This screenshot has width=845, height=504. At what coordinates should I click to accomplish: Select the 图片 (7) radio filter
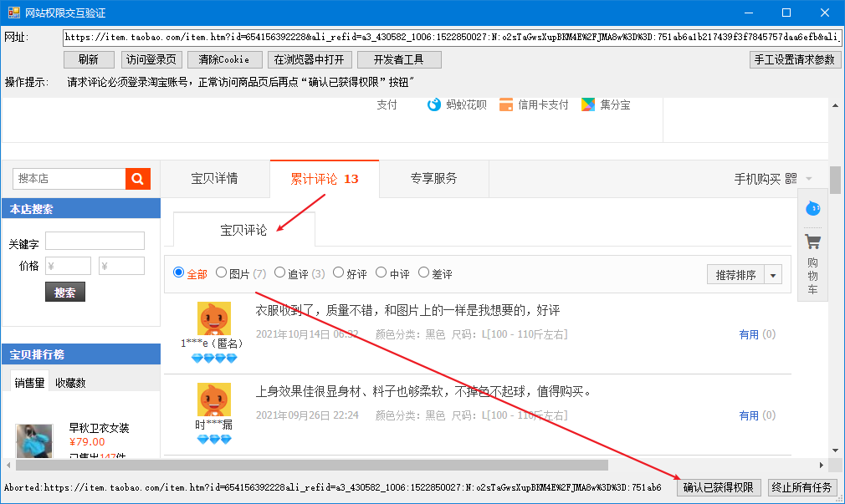221,272
